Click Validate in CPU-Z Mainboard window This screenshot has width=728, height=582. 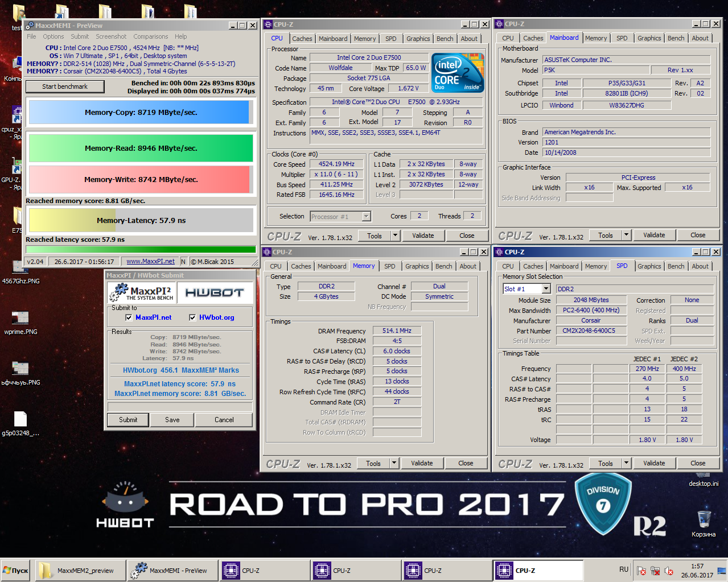coord(654,235)
